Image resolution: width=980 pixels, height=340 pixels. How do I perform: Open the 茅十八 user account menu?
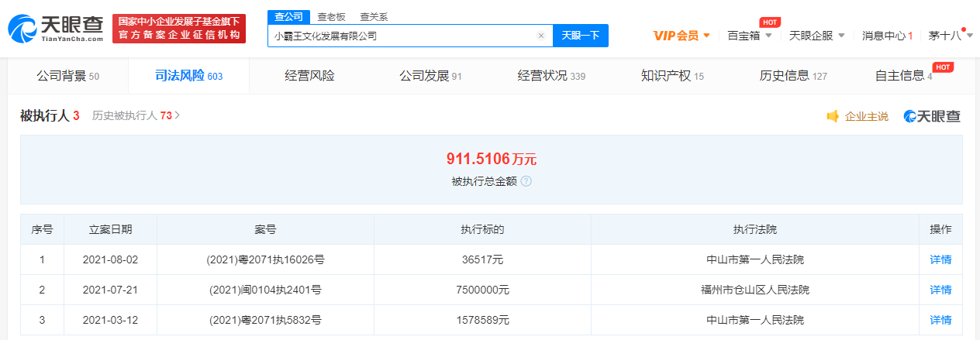pos(950,36)
